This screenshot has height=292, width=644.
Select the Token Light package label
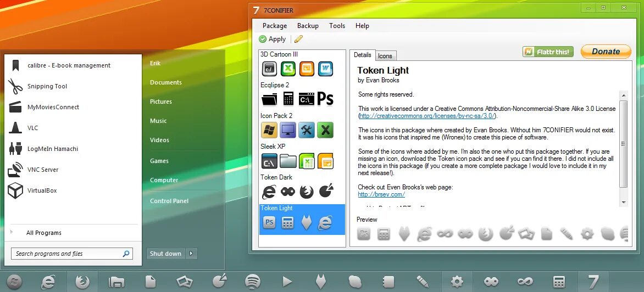tap(276, 208)
